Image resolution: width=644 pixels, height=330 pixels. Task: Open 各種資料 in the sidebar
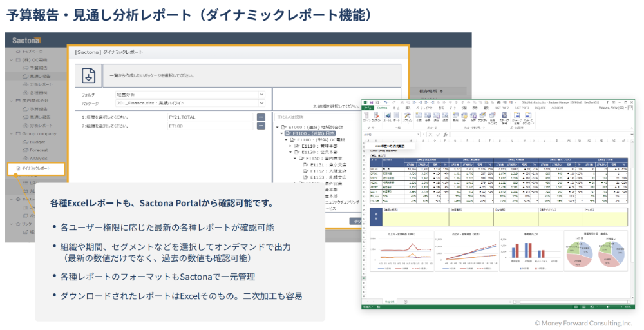click(x=35, y=92)
